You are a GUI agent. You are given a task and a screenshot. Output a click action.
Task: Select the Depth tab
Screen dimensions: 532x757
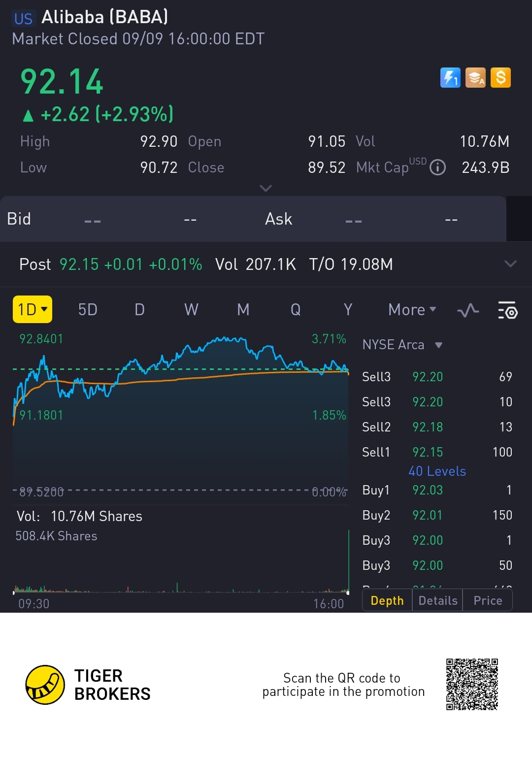387,600
